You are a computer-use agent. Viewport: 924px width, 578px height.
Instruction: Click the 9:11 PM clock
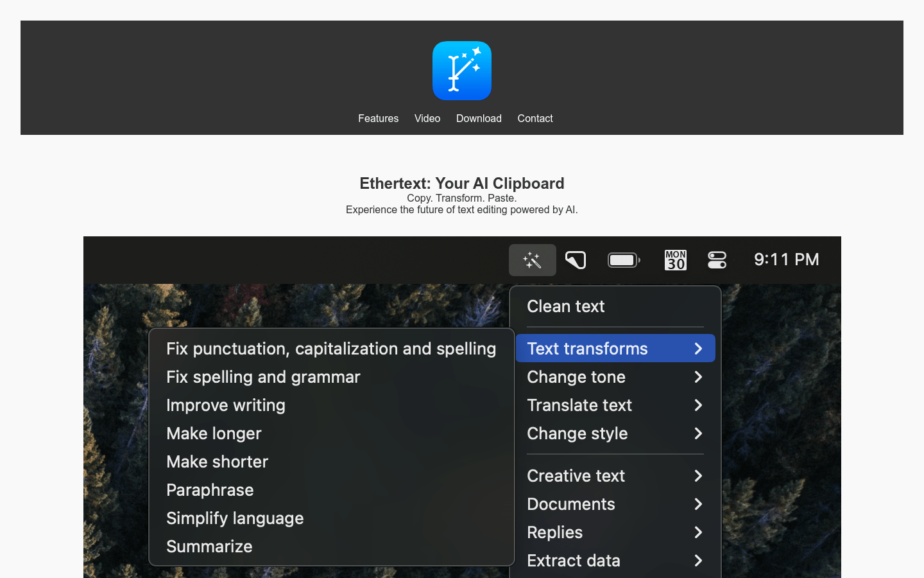pos(786,259)
